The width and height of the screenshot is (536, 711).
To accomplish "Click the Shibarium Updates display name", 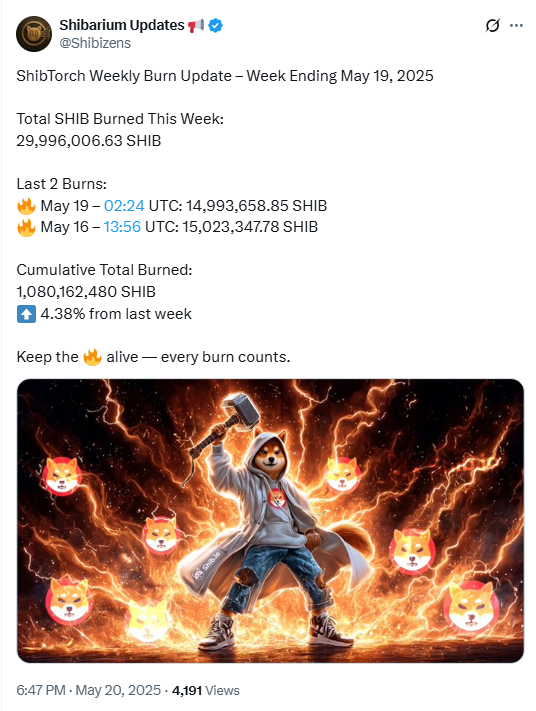I will pyautogui.click(x=122, y=25).
